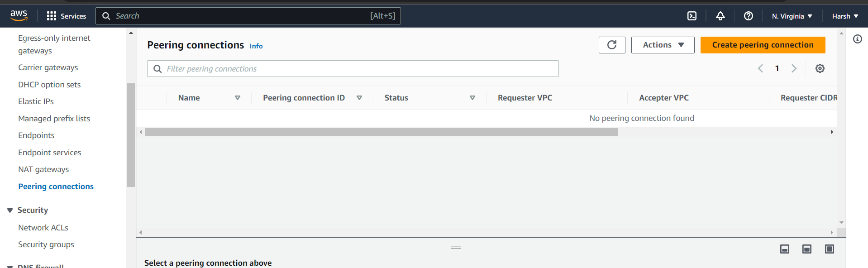Viewport: 868px width, 268px height.
Task: Click the AWS home logo
Action: point(18,15)
